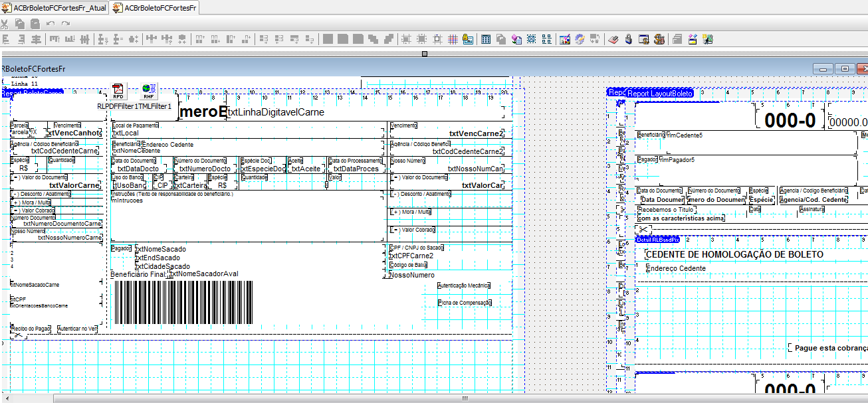Switch to the ACBrBoletoFCFortesFr_Atual tab
Image resolution: width=868 pixels, height=403 pixels.
pyautogui.click(x=54, y=7)
